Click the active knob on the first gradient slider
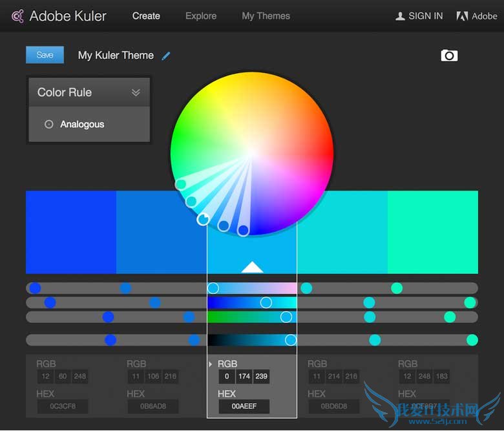Image resolution: width=504 pixels, height=431 pixels. (213, 288)
